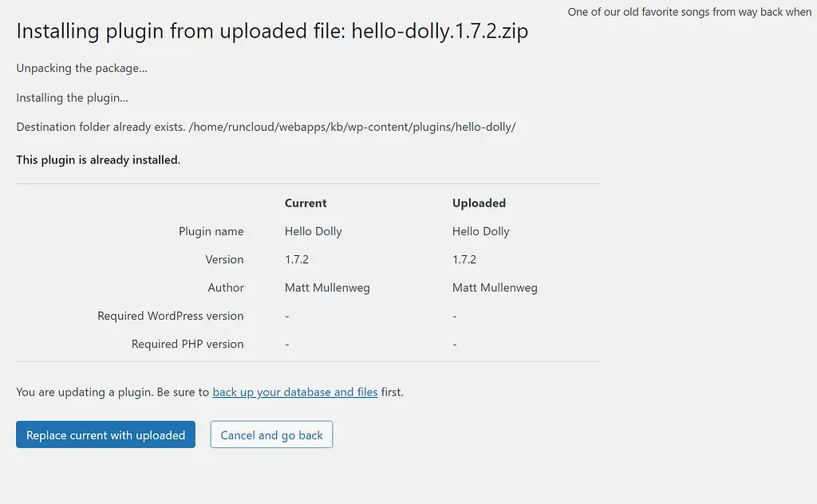Click Hello Dolly under the Current column
This screenshot has height=504, width=817.
[x=313, y=231]
